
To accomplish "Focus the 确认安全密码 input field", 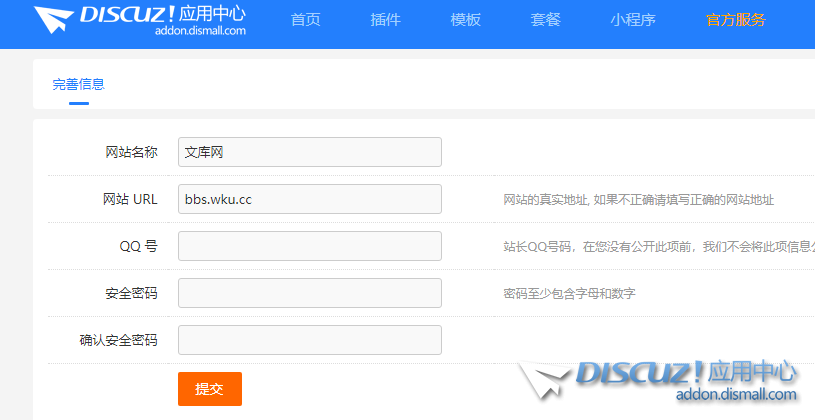I will pos(309,340).
